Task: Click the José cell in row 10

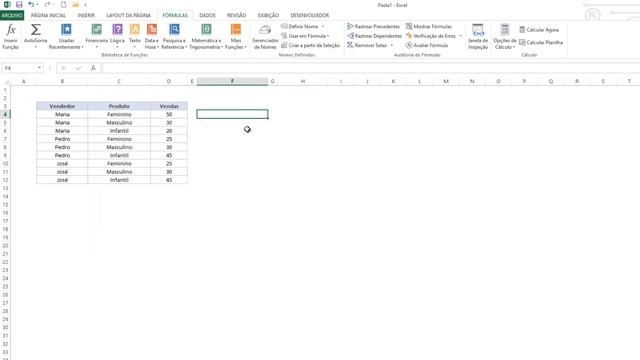Action: [x=62, y=163]
